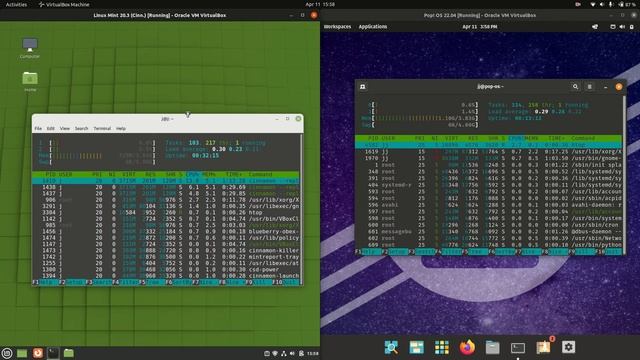Click Applications in Pop!_OS top bar

tap(373, 27)
